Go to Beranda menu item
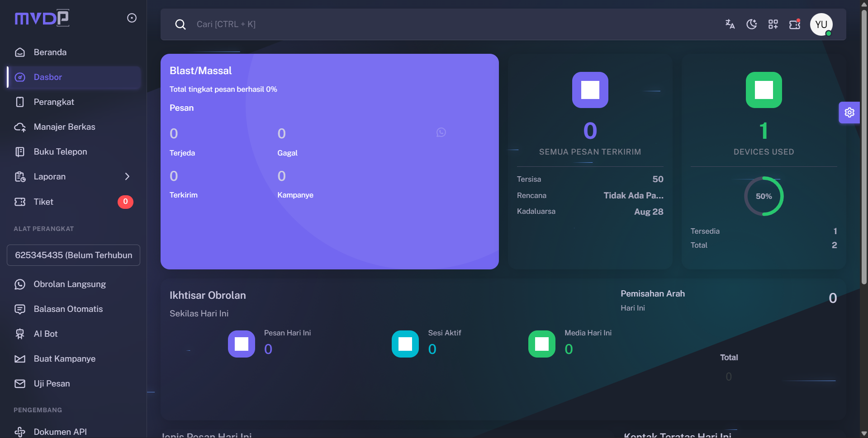The height and width of the screenshot is (438, 868). point(50,52)
